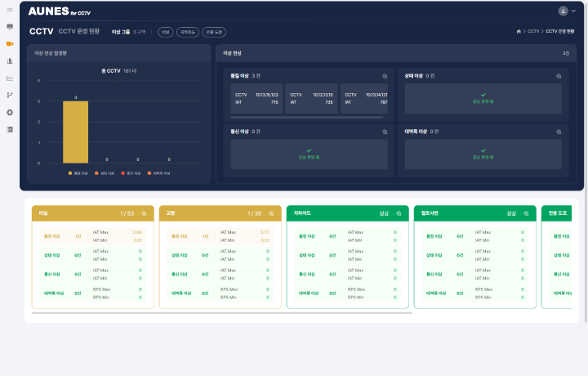This screenshot has height=376, width=588.
Task: Open the monitor dashboard icon in sidebar
Action: click(x=10, y=27)
